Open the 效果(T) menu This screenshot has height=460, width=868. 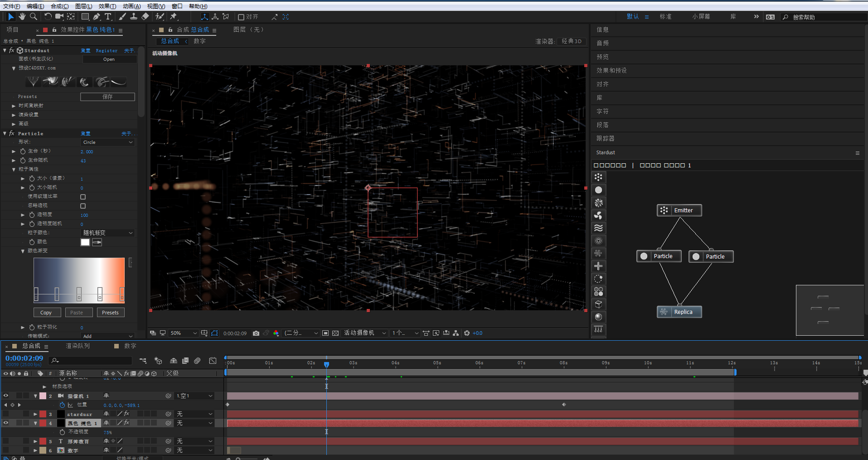107,6
